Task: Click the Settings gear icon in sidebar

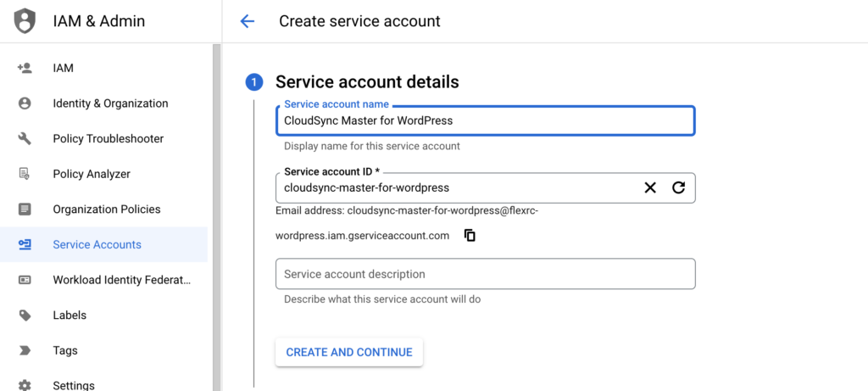Action: [x=25, y=385]
